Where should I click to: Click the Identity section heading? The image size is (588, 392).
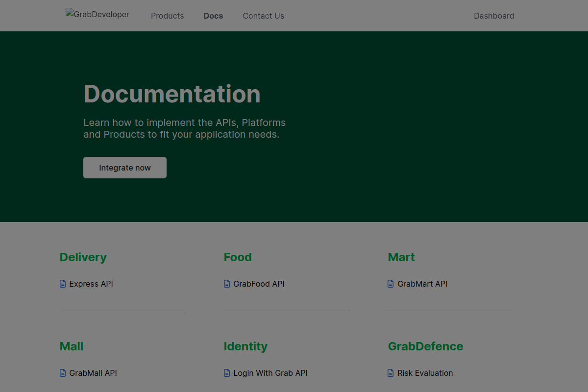click(x=245, y=346)
